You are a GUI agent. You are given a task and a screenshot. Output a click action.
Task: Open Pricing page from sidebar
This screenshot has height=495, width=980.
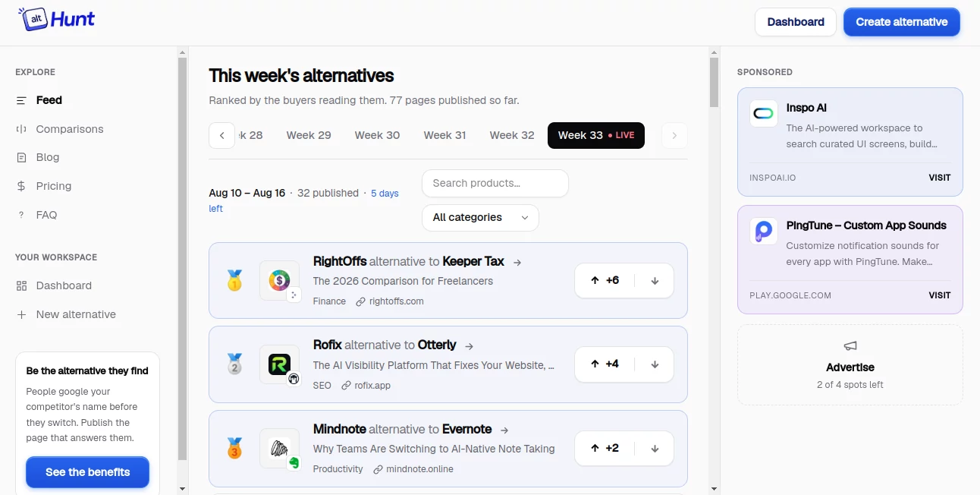[53, 186]
